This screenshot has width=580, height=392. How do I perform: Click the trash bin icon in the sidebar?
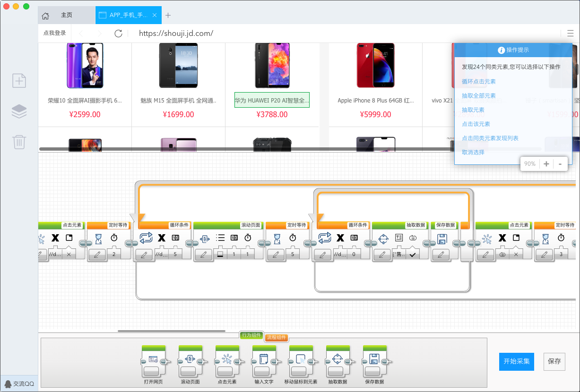(19, 142)
